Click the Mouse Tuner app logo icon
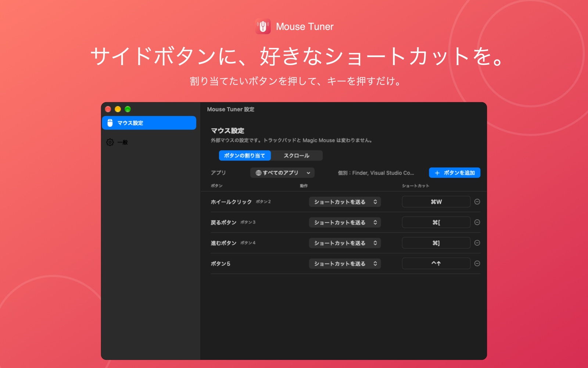588x368 pixels. pyautogui.click(x=263, y=26)
